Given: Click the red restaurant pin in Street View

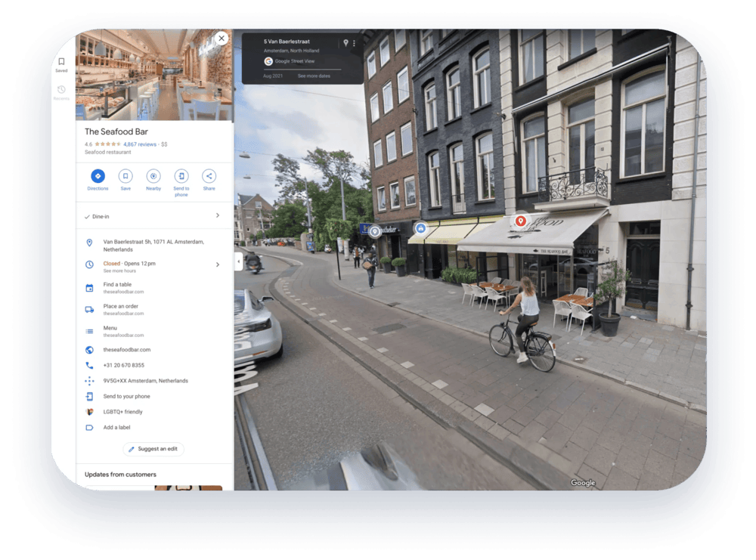Looking at the screenshot, I should click(x=520, y=221).
